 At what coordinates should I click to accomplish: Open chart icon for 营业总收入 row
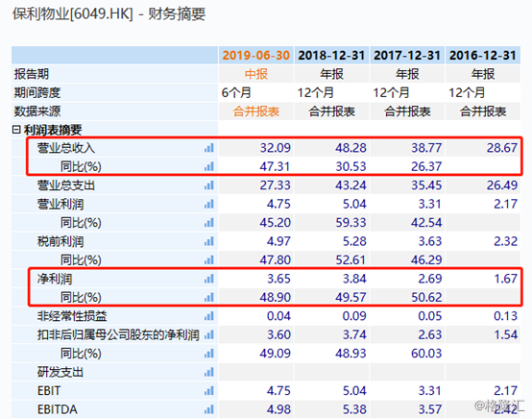209,148
